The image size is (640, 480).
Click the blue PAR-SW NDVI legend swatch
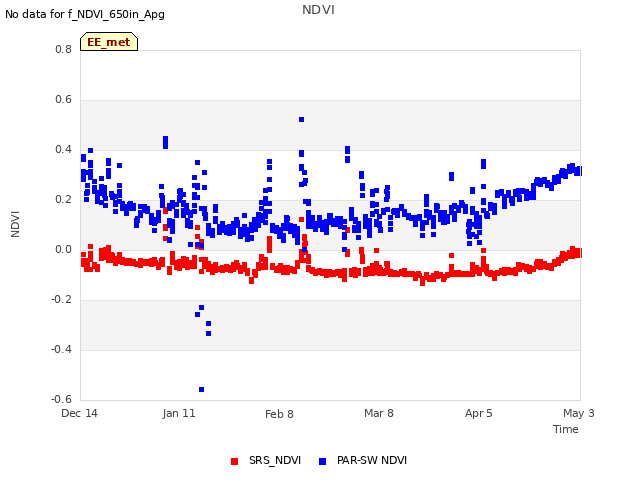coord(322,461)
